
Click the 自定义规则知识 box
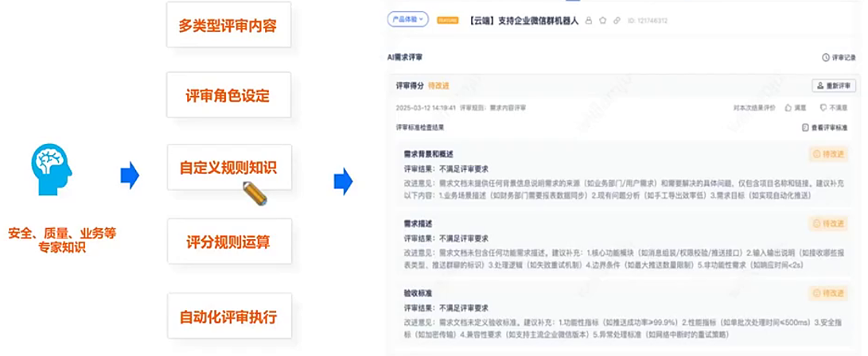(x=228, y=167)
